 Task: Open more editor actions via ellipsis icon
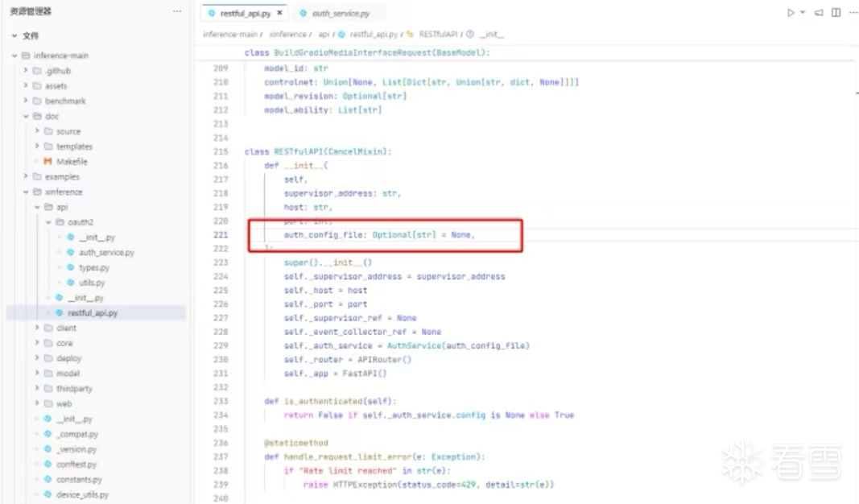852,12
